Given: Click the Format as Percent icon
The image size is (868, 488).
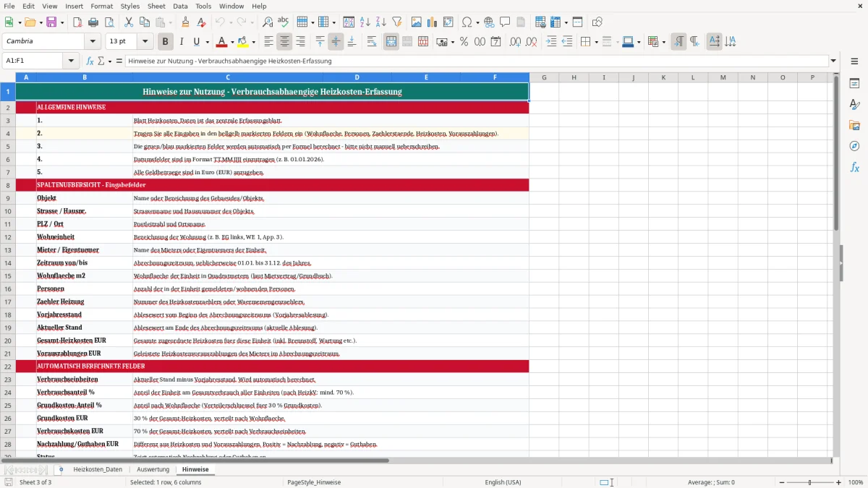Looking at the screenshot, I should pyautogui.click(x=464, y=42).
